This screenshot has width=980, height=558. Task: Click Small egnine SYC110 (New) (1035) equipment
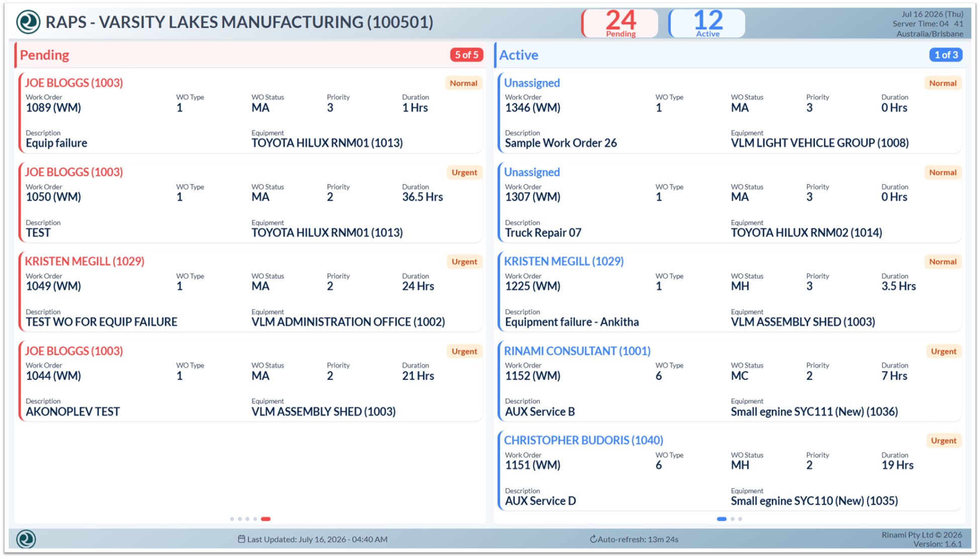pyautogui.click(x=814, y=501)
